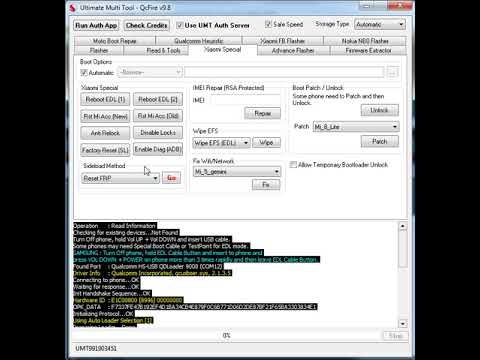Click the Fix button
This screenshot has height=360, width=480.
pos(266,185)
